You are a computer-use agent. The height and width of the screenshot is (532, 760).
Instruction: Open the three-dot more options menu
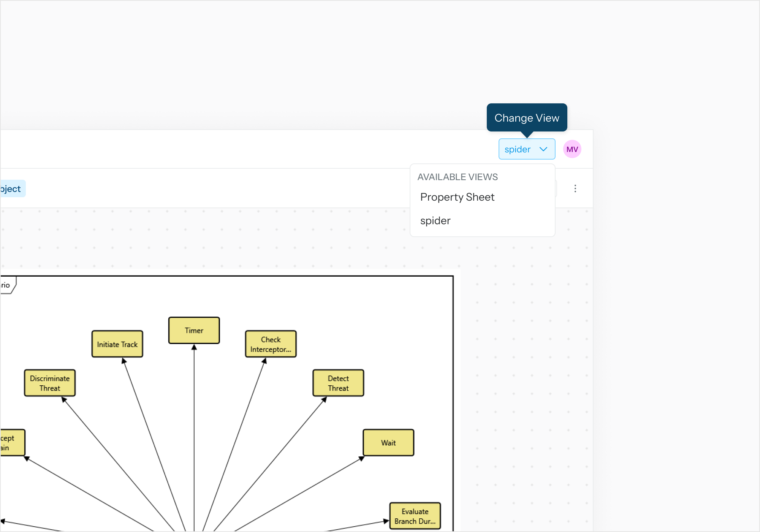[575, 188]
